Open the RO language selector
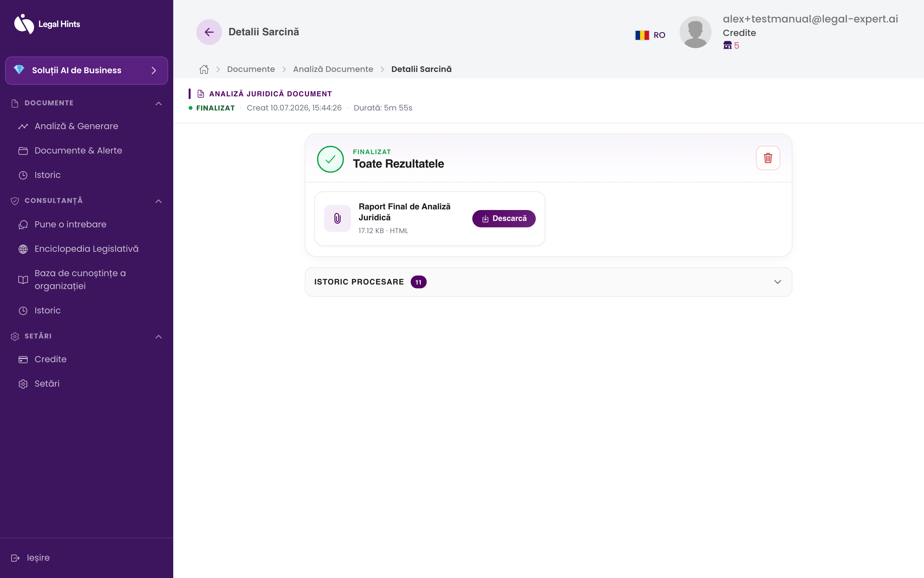924x578 pixels. [650, 35]
